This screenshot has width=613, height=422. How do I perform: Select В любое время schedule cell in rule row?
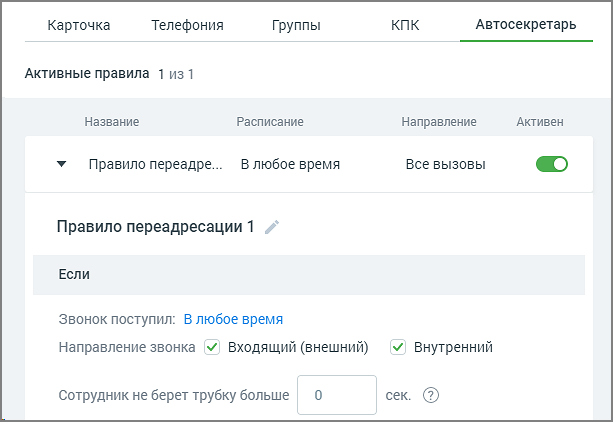coord(290,164)
